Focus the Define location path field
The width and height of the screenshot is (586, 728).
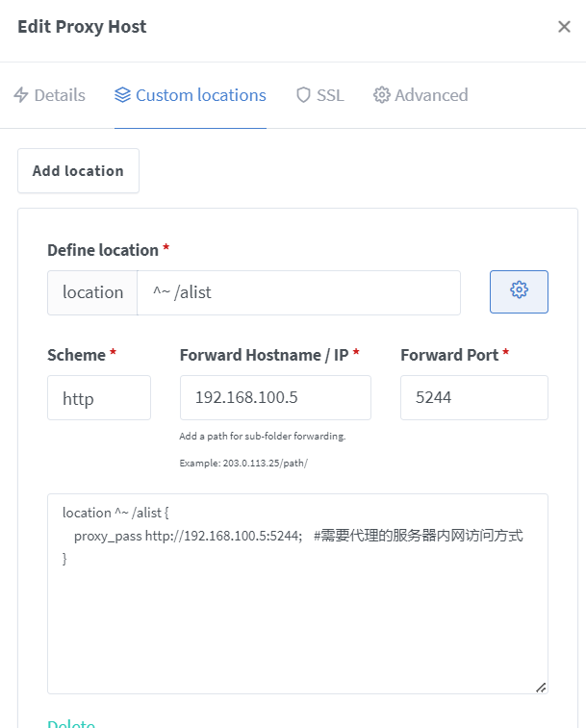coord(298,292)
